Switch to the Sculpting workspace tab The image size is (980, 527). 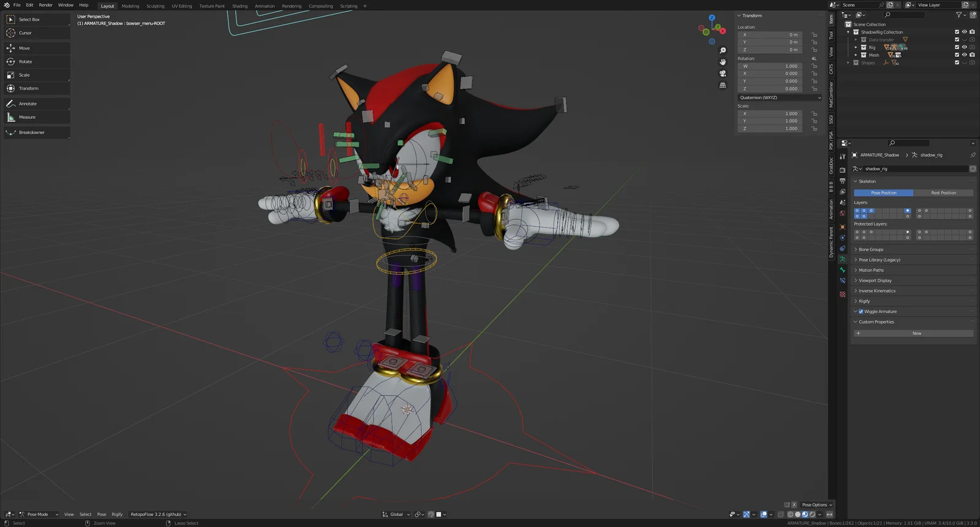pyautogui.click(x=155, y=6)
